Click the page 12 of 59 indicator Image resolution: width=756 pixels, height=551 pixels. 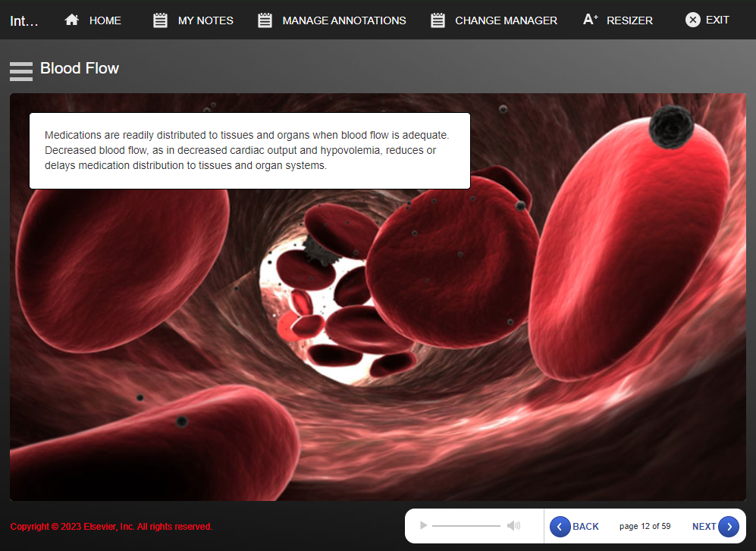645,526
